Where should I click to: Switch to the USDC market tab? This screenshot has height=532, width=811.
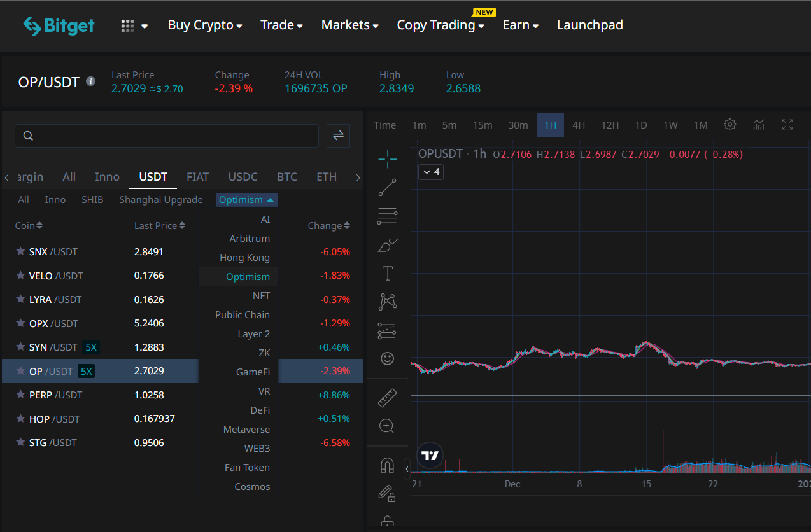[243, 177]
